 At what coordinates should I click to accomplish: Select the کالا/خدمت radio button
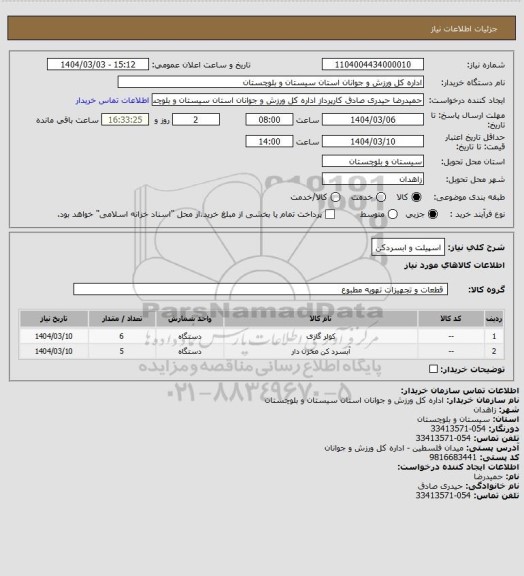[335, 197]
